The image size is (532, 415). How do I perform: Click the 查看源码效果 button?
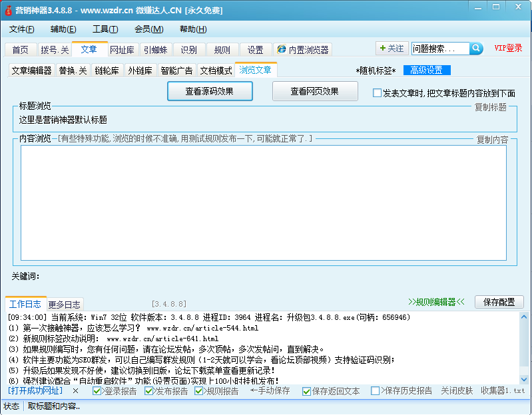coord(210,91)
